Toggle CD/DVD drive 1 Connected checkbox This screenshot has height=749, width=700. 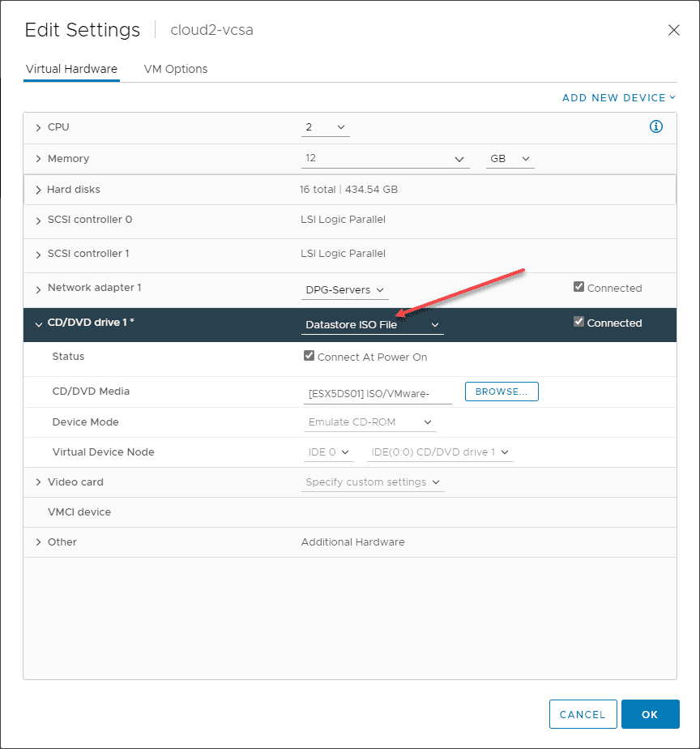coord(578,322)
